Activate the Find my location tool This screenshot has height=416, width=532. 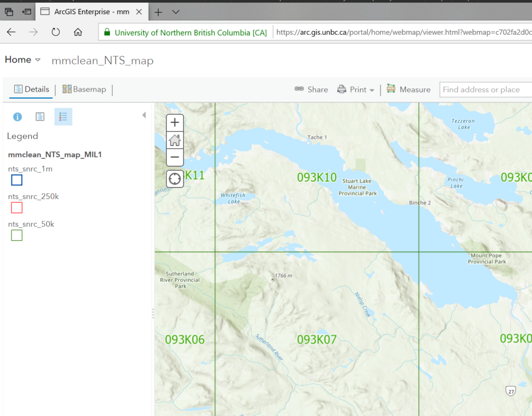175,178
